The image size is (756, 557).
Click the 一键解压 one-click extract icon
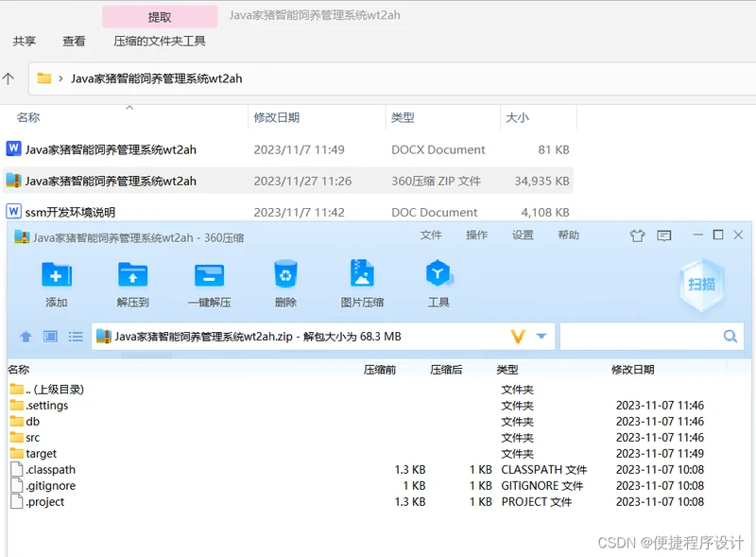tap(209, 275)
